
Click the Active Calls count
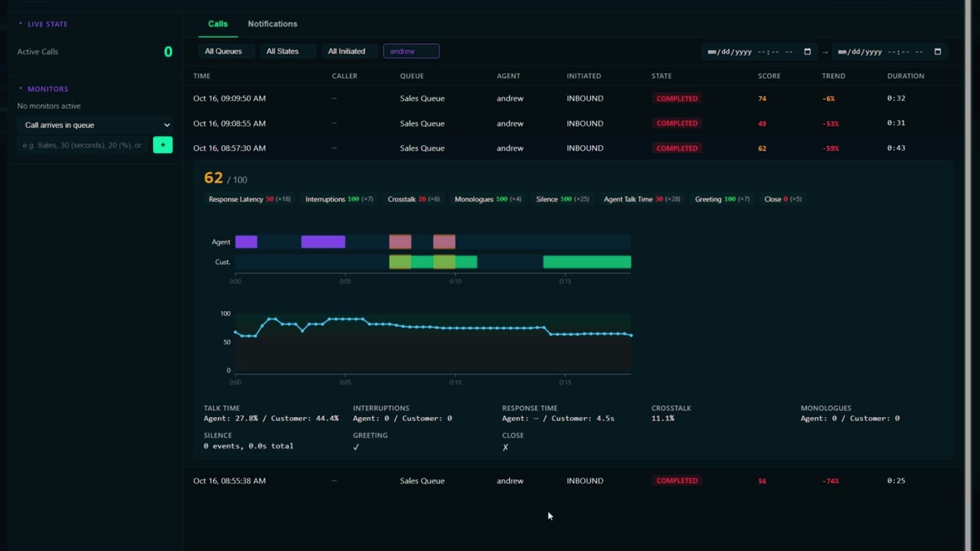pyautogui.click(x=168, y=52)
